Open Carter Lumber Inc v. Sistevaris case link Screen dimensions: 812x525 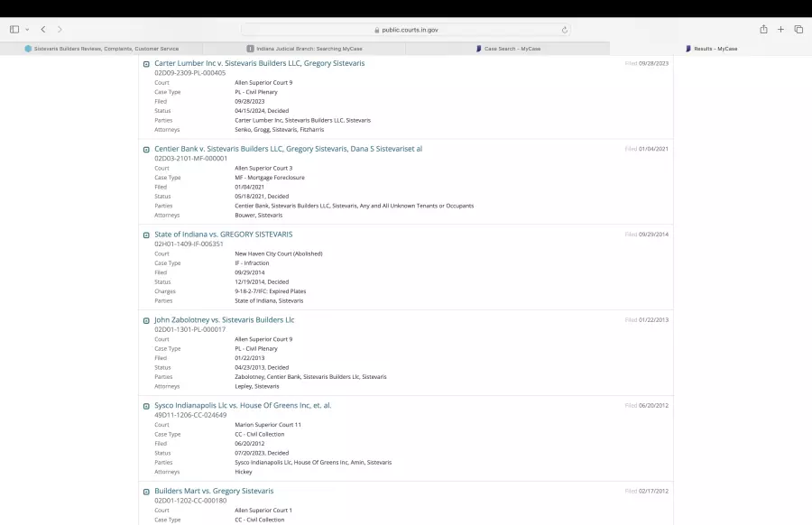259,63
